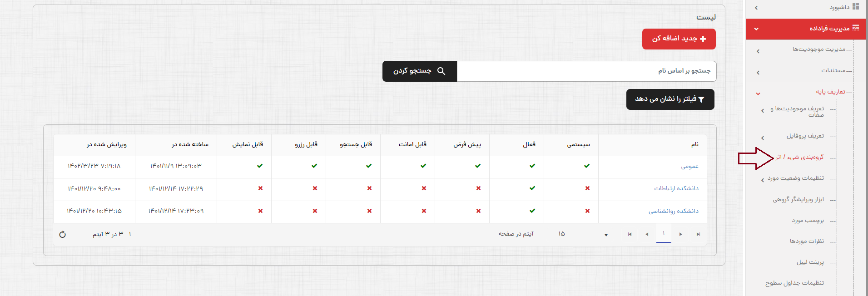Toggle سیستمی cross for دانشکده ارتباطات
Viewport: 868px width, 296px height.
click(587, 188)
